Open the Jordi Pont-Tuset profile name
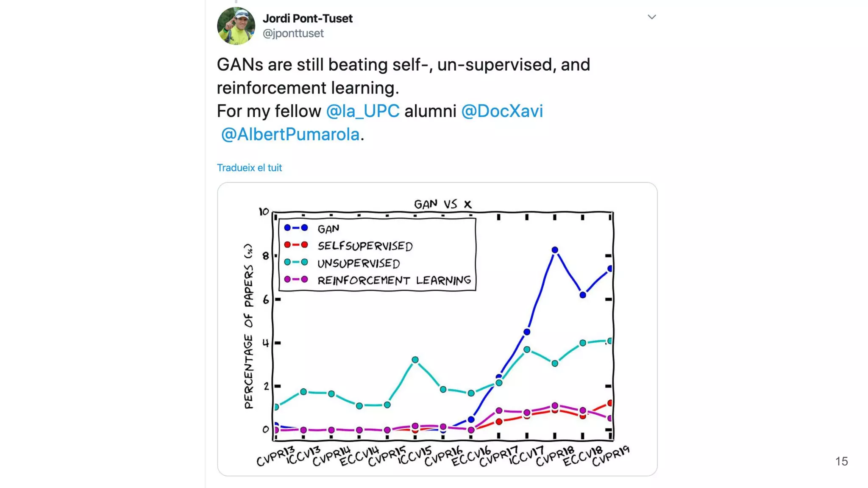The width and height of the screenshot is (868, 488). pyautogui.click(x=307, y=18)
